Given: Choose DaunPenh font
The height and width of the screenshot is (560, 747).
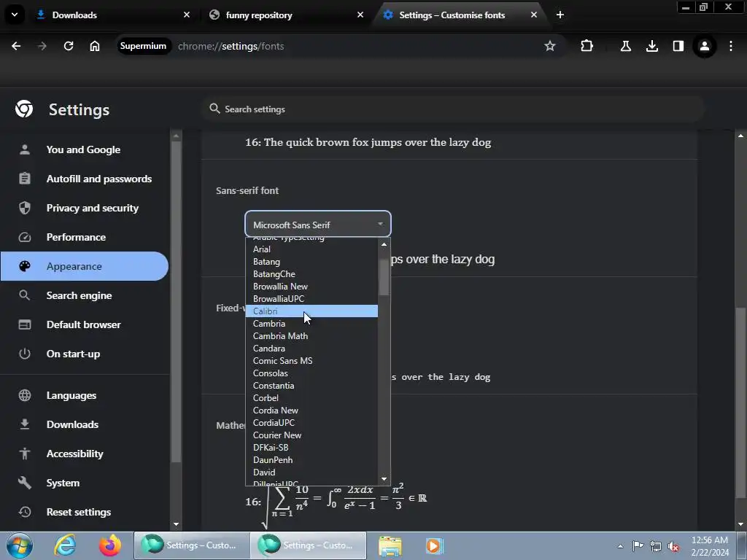Looking at the screenshot, I should (x=311, y=459).
